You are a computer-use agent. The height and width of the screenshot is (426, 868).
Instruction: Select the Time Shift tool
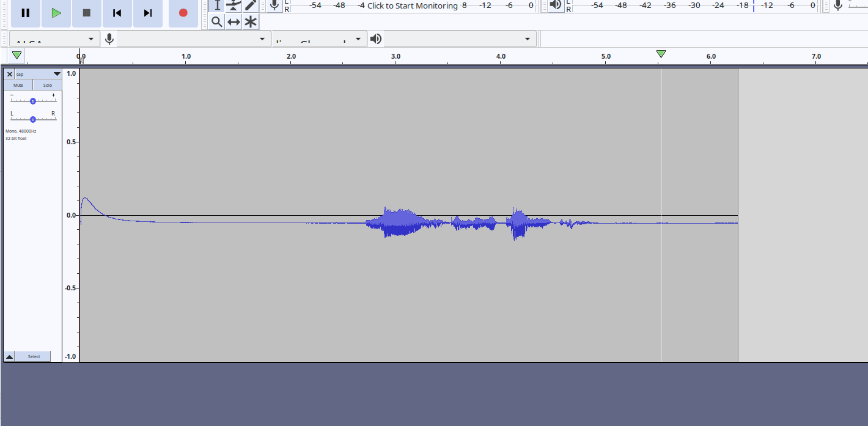point(234,22)
